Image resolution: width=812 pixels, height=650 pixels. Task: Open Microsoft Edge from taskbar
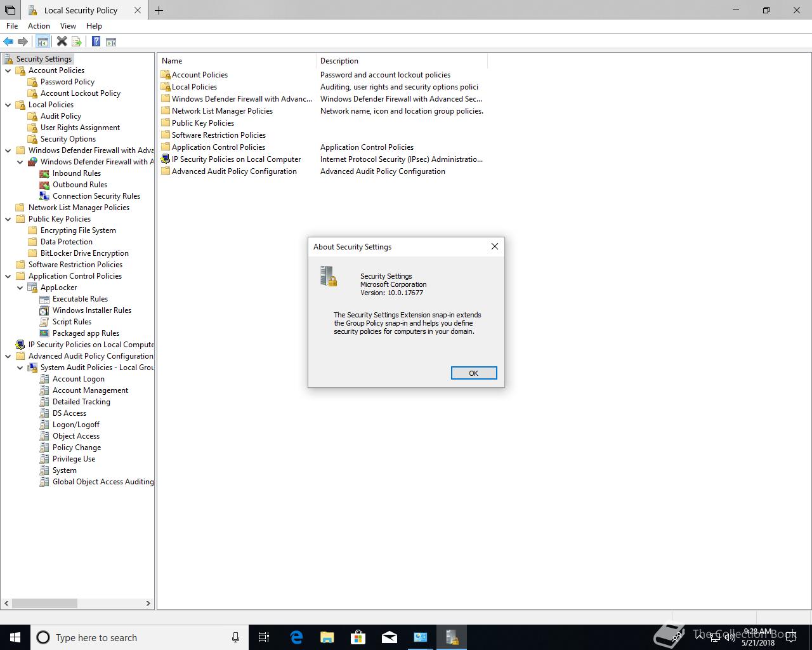pos(296,637)
